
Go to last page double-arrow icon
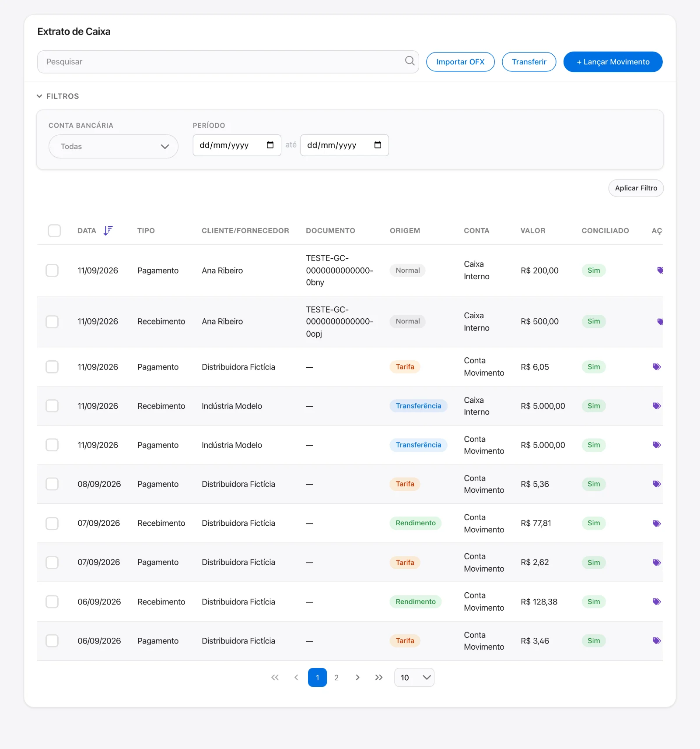(x=379, y=677)
